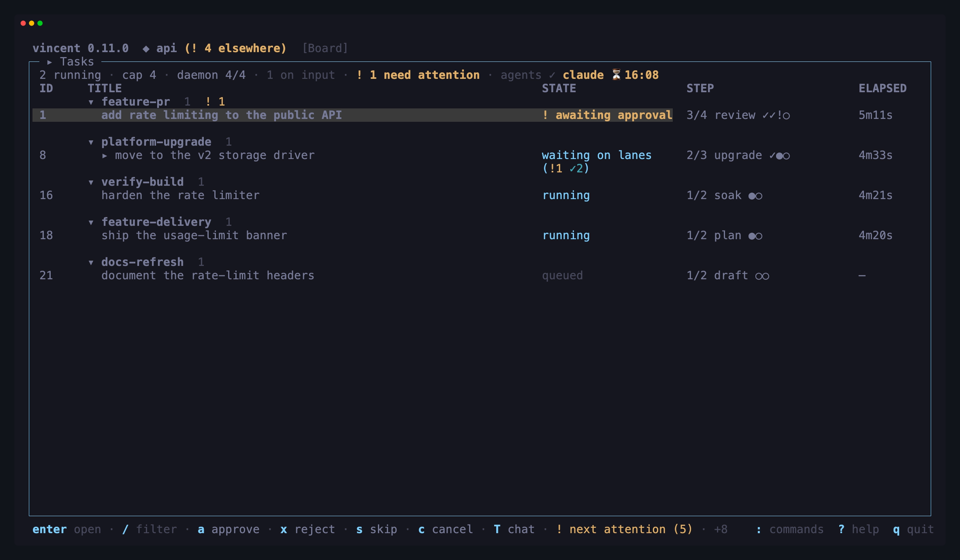Image resolution: width=960 pixels, height=560 pixels.
Task: Collapse the platform-upgrade group triangle
Action: click(x=91, y=142)
